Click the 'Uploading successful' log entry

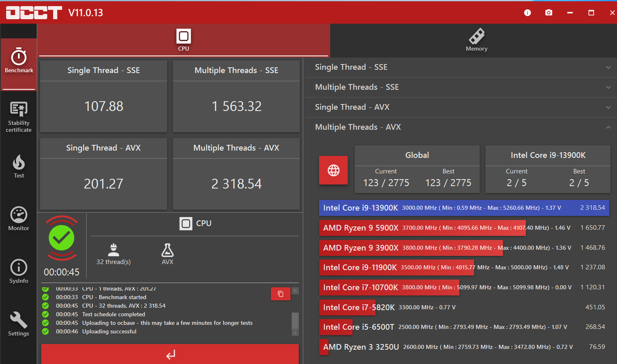pyautogui.click(x=109, y=331)
